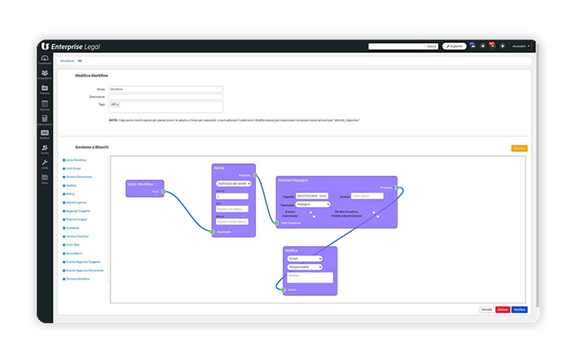
Task: Select the Inizio Workflow block on canvas
Action: point(145,189)
